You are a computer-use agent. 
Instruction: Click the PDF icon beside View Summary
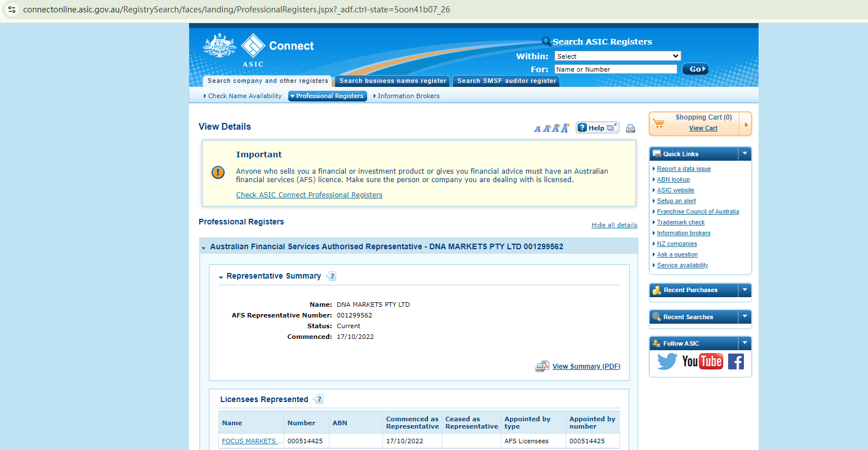[542, 367]
